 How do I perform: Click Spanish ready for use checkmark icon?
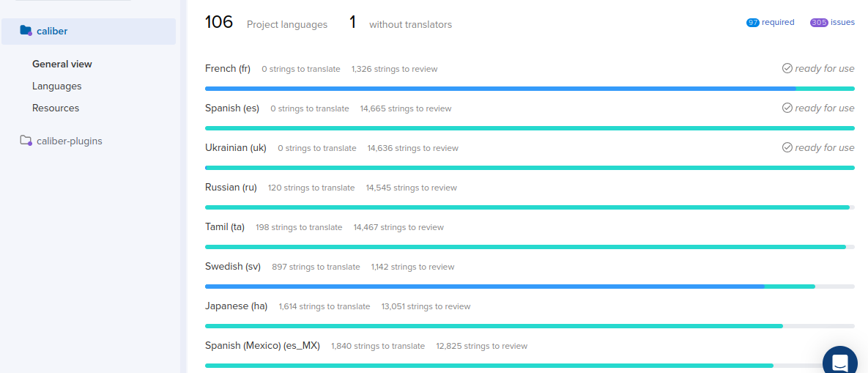tap(787, 108)
